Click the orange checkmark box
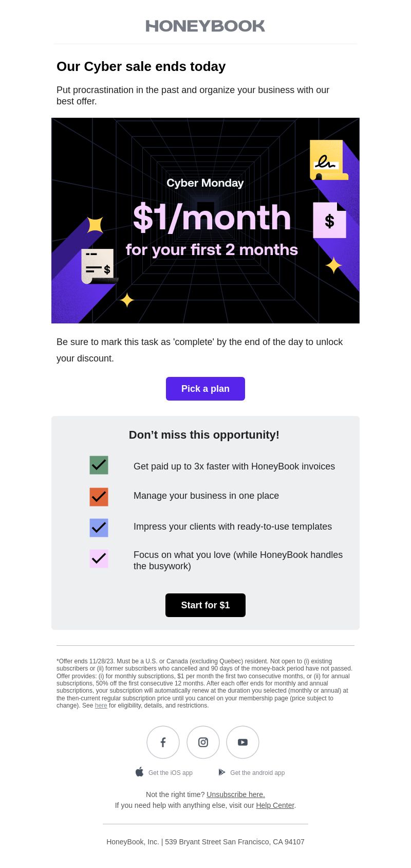 point(99,497)
